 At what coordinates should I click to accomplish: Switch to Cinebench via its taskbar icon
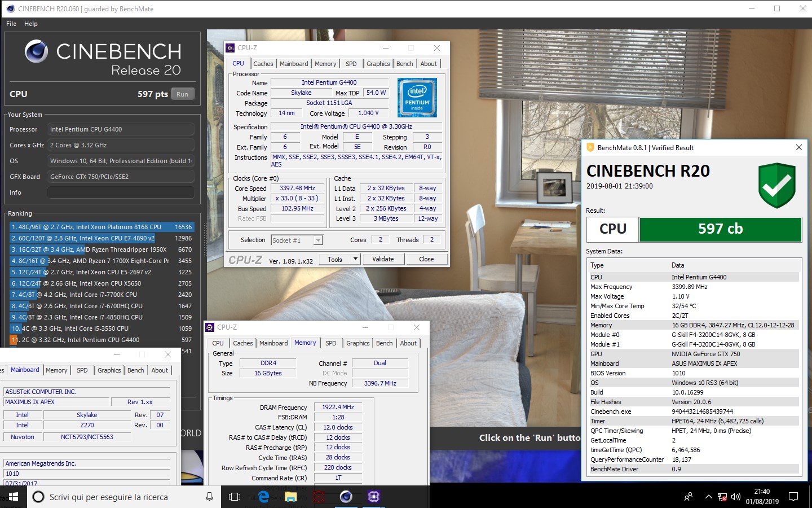click(346, 497)
